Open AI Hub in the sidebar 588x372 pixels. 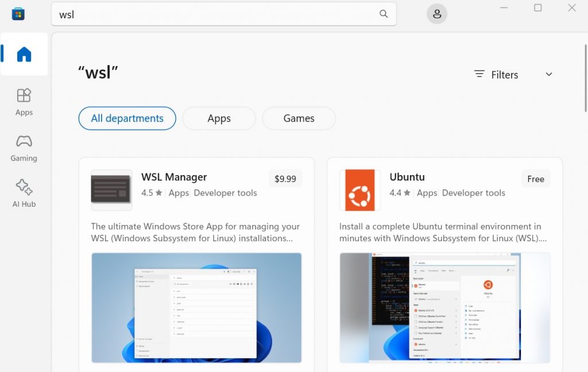point(24,193)
